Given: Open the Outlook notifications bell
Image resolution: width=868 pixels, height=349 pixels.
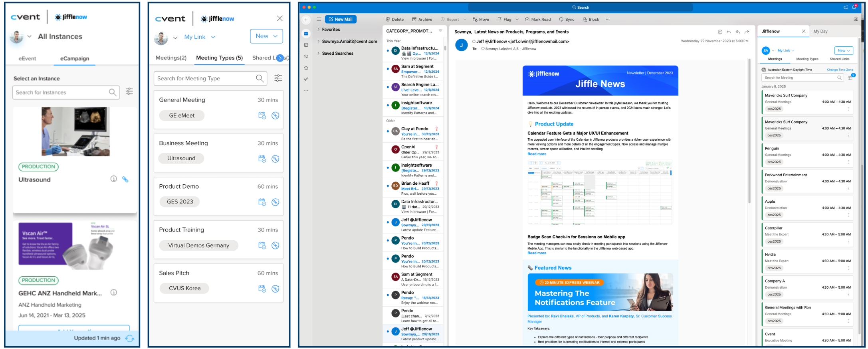Looking at the screenshot, I should pyautogui.click(x=854, y=7).
